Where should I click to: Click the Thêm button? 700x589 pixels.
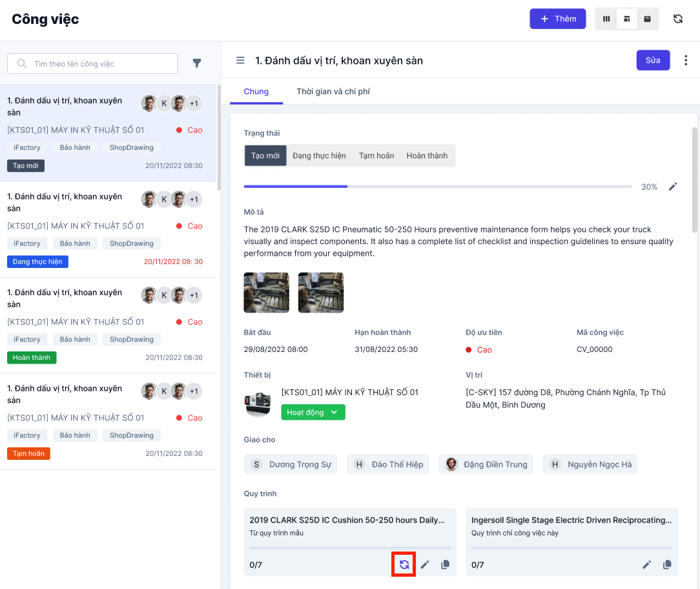pos(557,19)
